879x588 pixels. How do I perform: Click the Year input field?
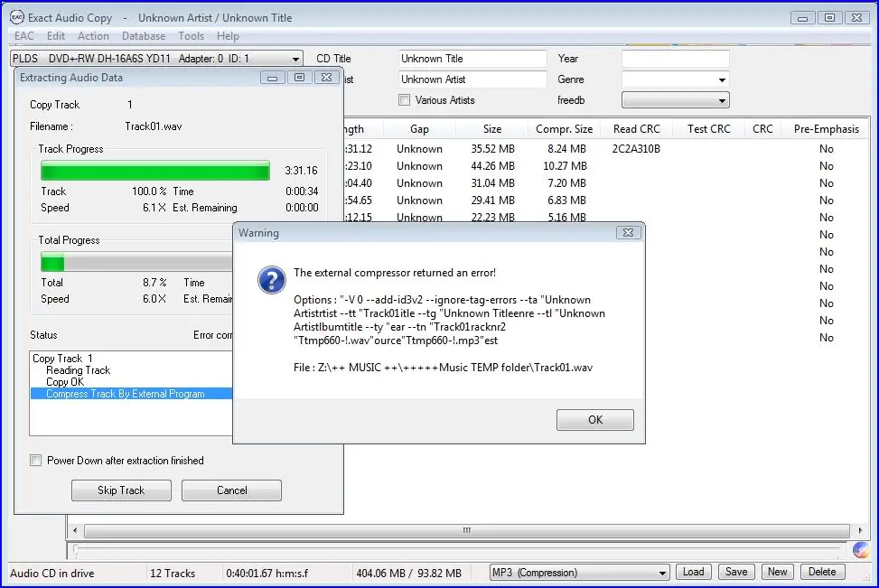tap(675, 59)
